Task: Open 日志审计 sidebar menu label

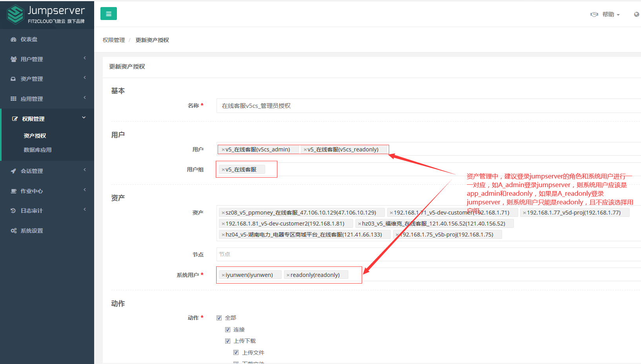Action: click(32, 211)
